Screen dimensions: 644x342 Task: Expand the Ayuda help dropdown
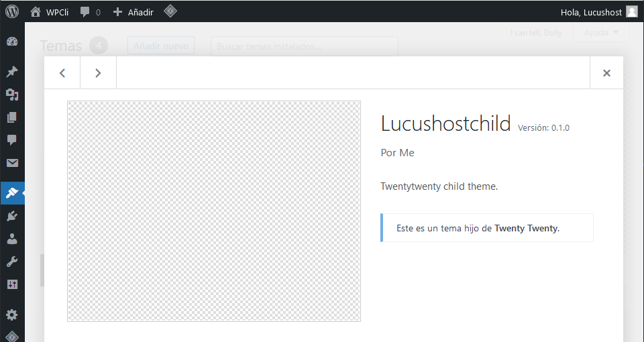601,32
